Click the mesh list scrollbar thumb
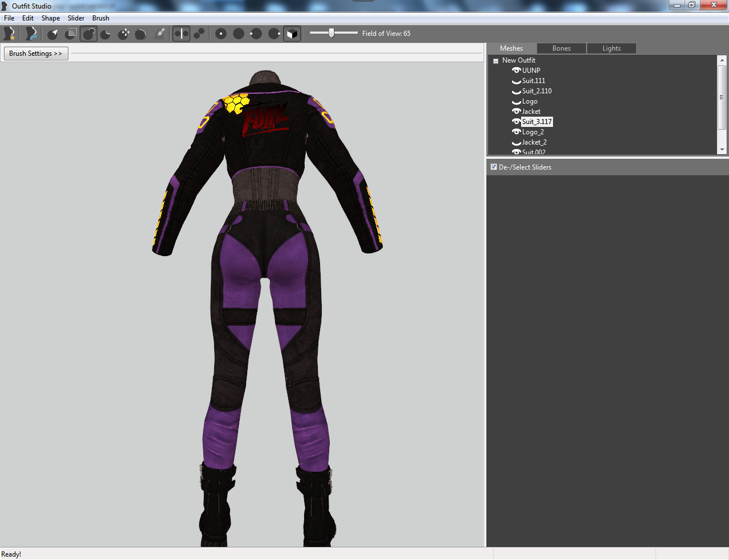The image size is (729, 560). [722, 97]
